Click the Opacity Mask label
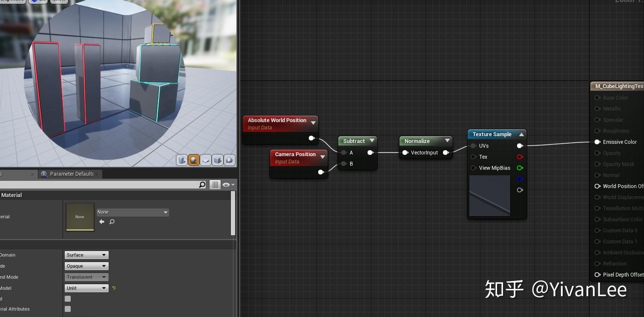The image size is (644, 317). coord(618,164)
